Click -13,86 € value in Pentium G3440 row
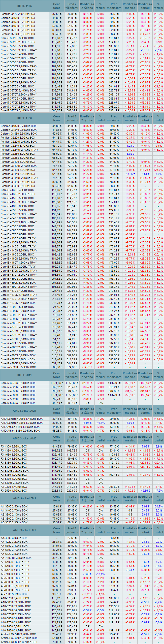Screen dimensions: 164x644 [x=130, y=174]
